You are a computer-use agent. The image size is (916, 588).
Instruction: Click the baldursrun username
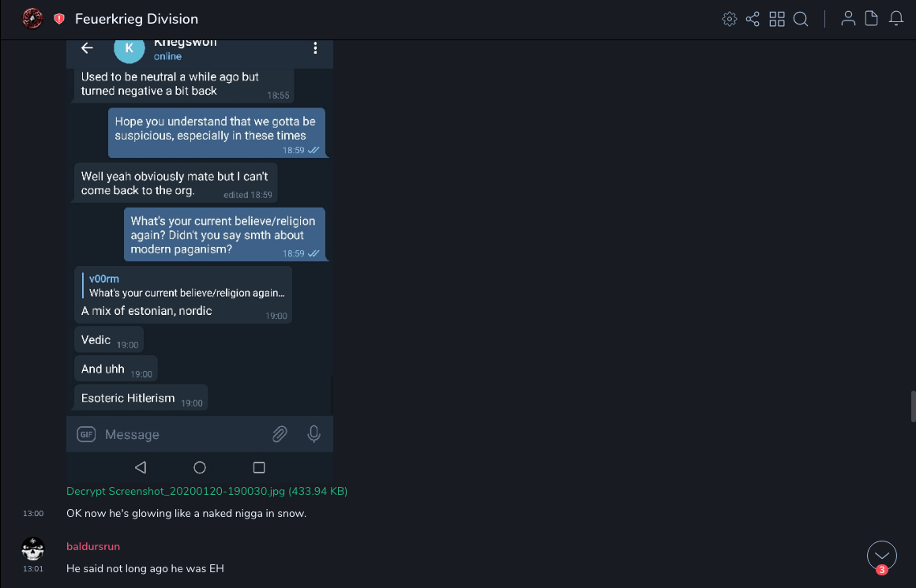coord(93,546)
